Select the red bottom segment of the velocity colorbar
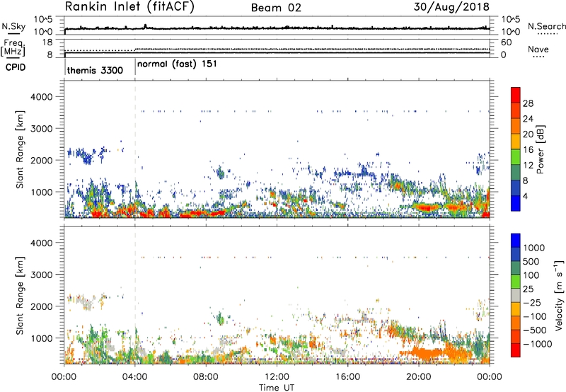The width and height of the screenshot is (566, 392). tap(516, 350)
